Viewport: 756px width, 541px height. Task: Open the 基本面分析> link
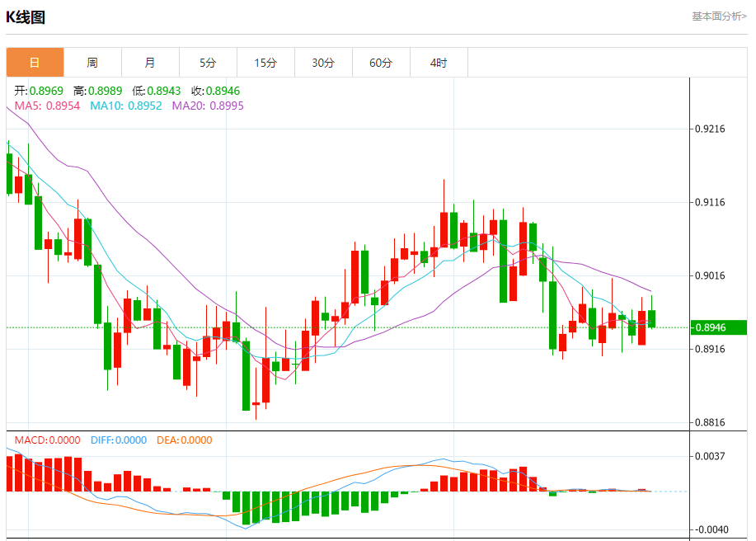(x=720, y=16)
